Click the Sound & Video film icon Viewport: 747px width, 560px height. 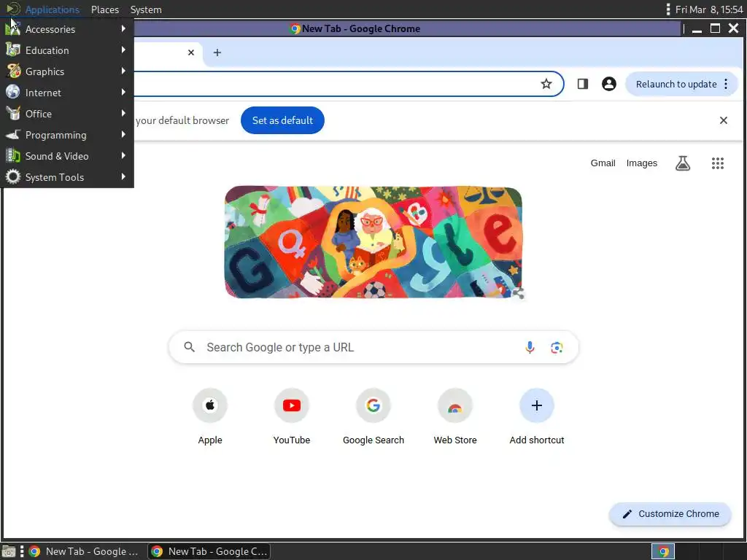(13, 155)
